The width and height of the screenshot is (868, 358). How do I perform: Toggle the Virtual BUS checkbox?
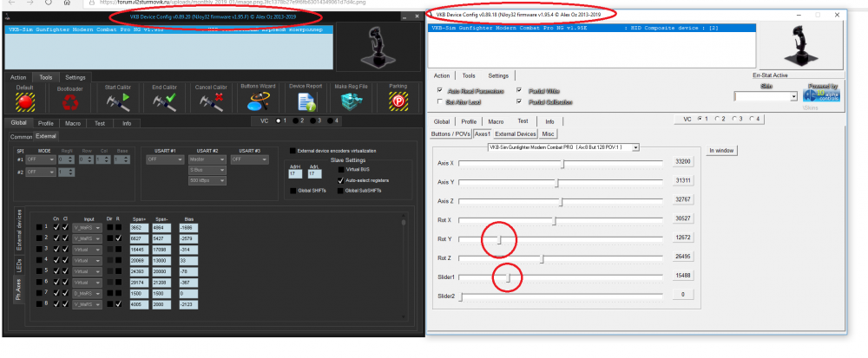(x=340, y=170)
